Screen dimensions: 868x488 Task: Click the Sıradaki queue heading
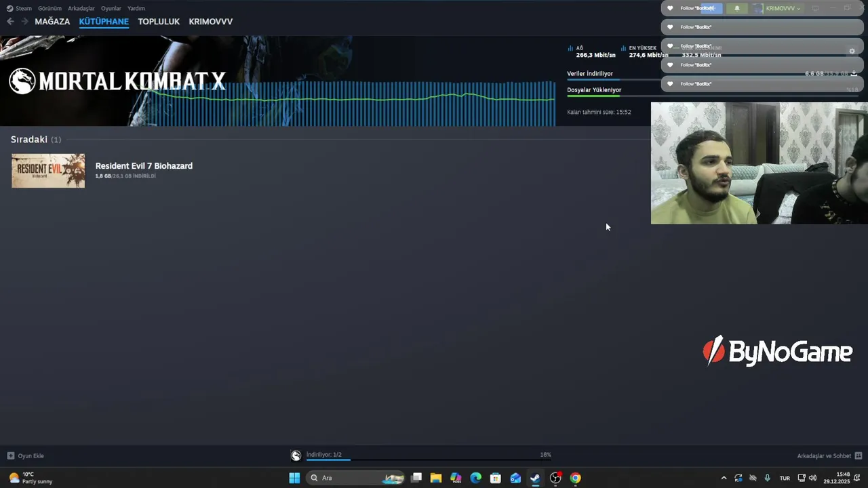click(29, 139)
